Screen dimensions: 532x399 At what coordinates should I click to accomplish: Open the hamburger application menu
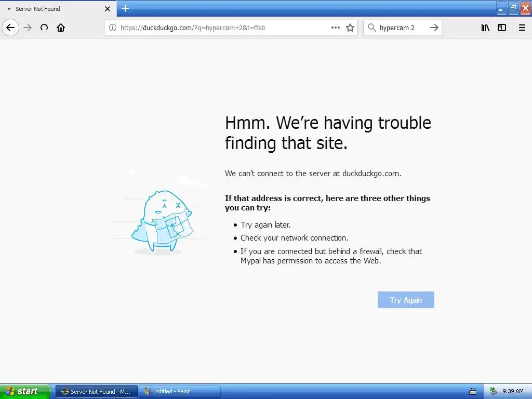(x=522, y=28)
